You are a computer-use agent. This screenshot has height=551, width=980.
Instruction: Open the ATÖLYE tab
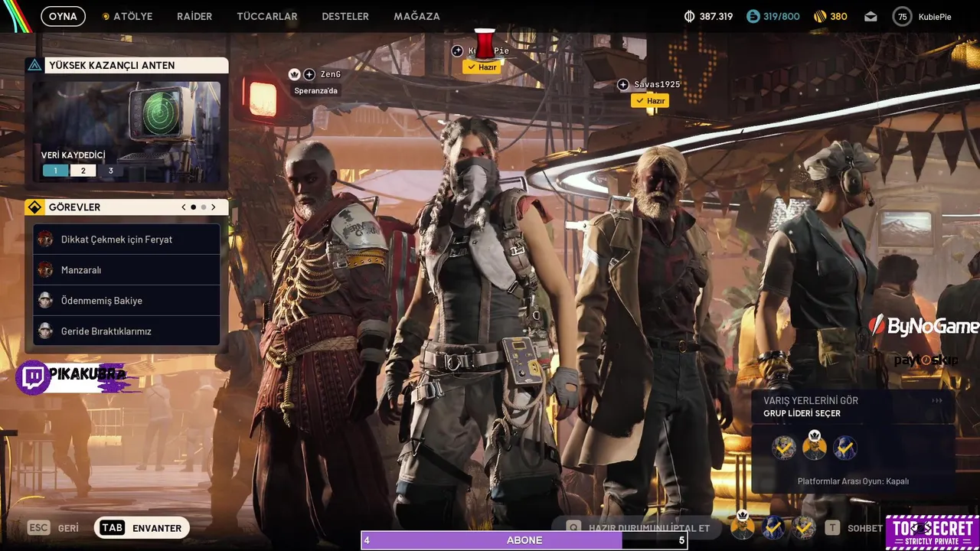(x=133, y=16)
